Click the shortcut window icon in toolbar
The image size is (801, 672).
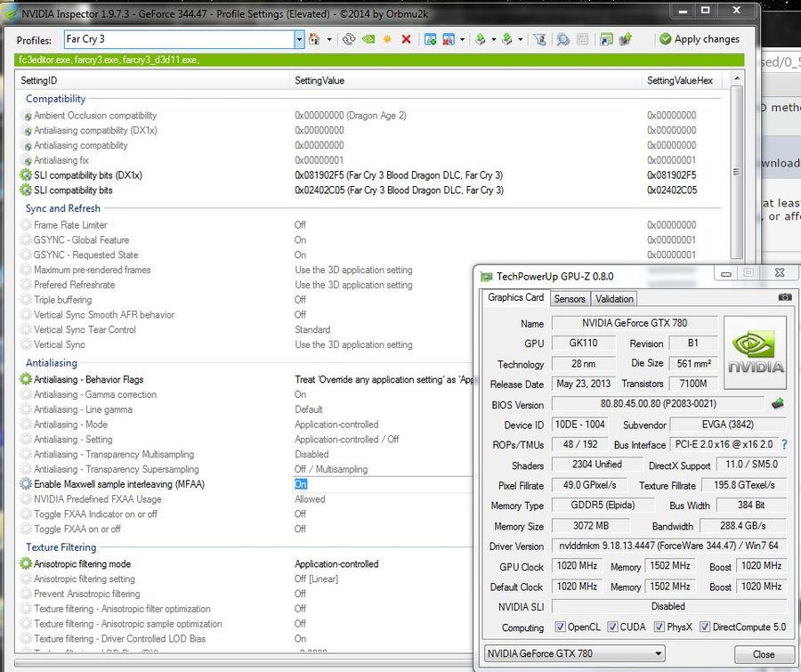pos(606,39)
